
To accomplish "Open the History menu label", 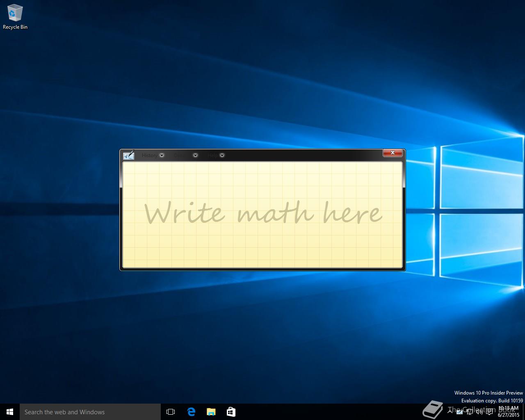I will (149, 155).
